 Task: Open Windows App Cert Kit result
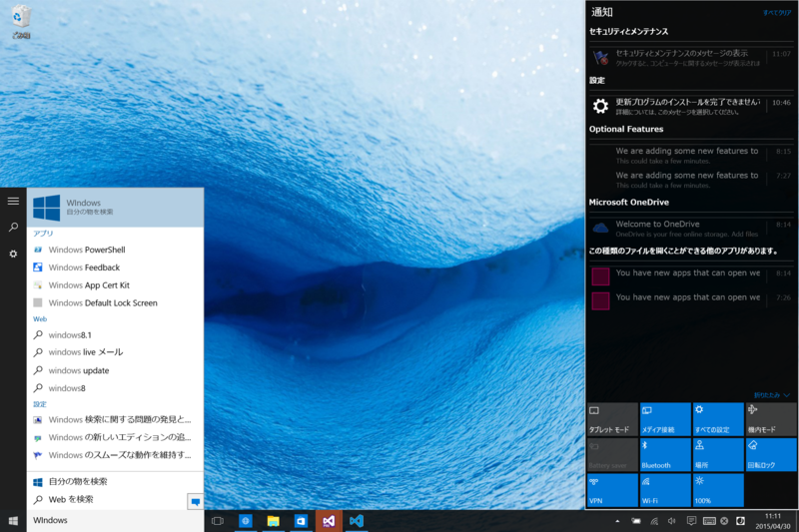[115, 285]
